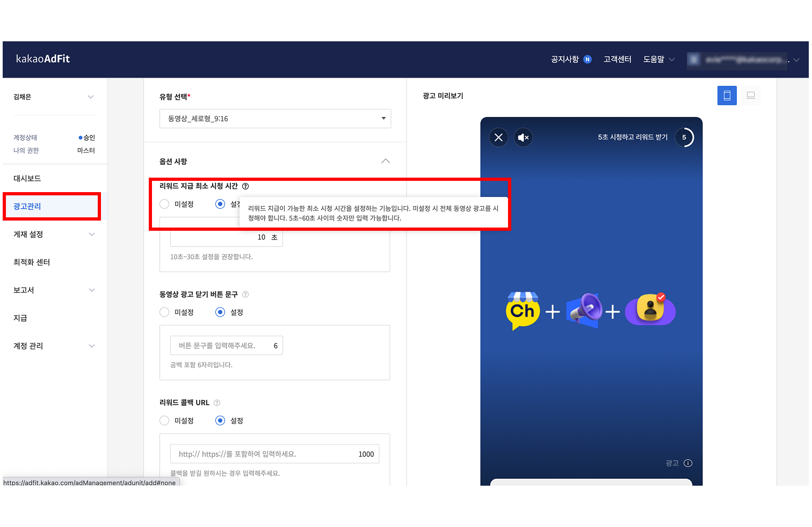Expand the 김채은 account selector
The width and height of the screenshot is (812, 527).
(x=54, y=97)
